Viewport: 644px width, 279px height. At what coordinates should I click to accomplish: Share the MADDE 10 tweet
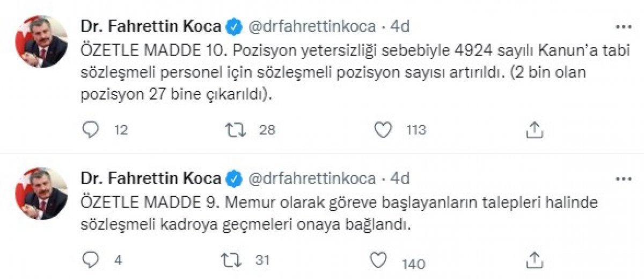coord(533,129)
